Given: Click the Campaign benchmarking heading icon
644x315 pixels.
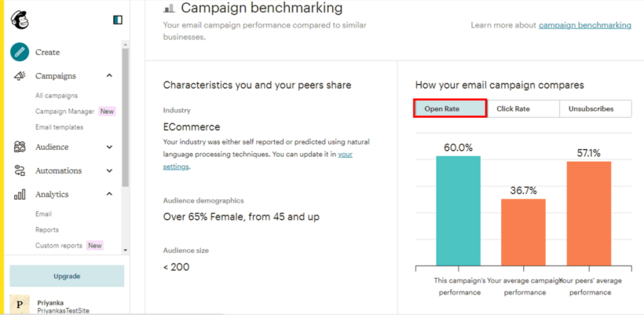Looking at the screenshot, I should 169,8.
